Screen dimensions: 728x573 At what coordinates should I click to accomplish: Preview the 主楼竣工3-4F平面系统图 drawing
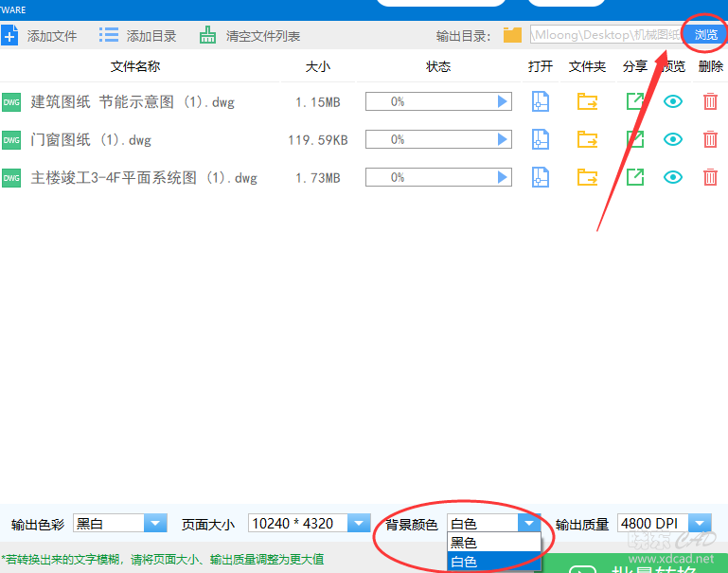[673, 177]
